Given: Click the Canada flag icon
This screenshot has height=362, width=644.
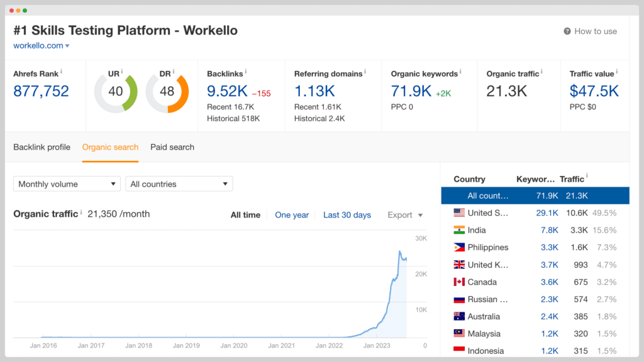Looking at the screenshot, I should [459, 282].
